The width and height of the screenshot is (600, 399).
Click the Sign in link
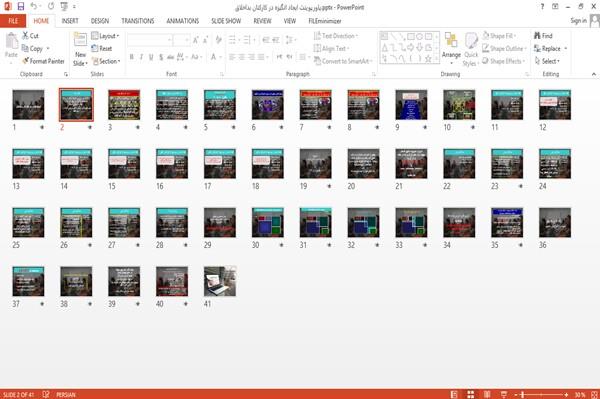coord(578,21)
